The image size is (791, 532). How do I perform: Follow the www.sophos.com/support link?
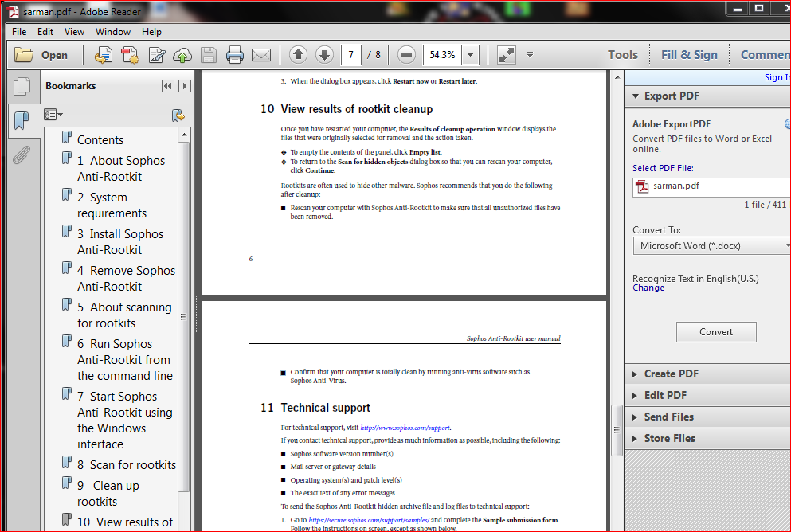[405, 428]
